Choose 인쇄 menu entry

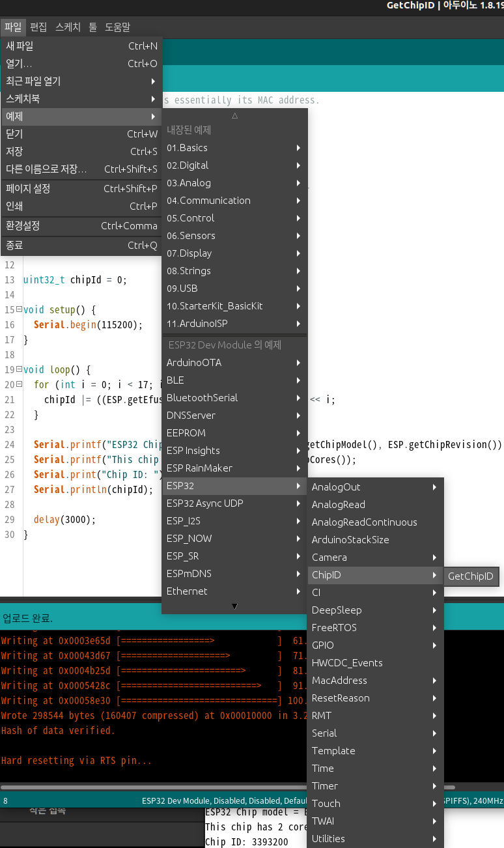click(x=81, y=206)
